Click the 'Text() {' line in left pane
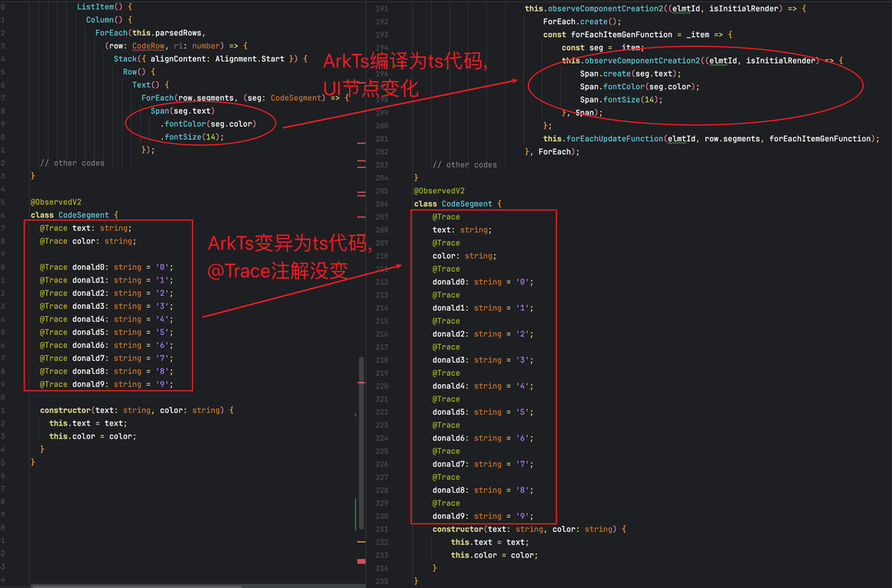 point(151,85)
